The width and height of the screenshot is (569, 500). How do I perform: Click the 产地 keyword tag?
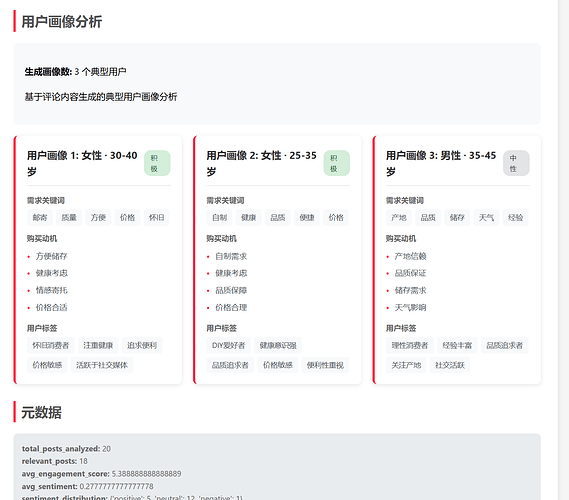(x=399, y=218)
